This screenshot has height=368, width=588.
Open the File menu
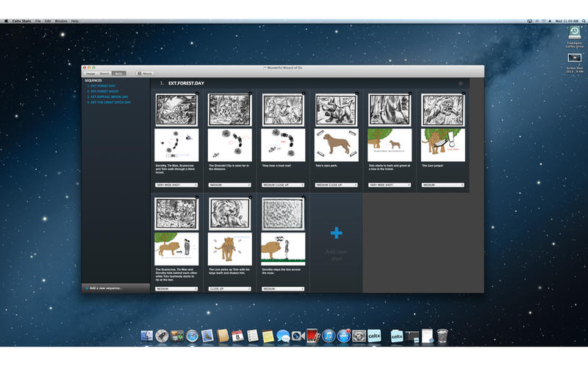[38, 21]
